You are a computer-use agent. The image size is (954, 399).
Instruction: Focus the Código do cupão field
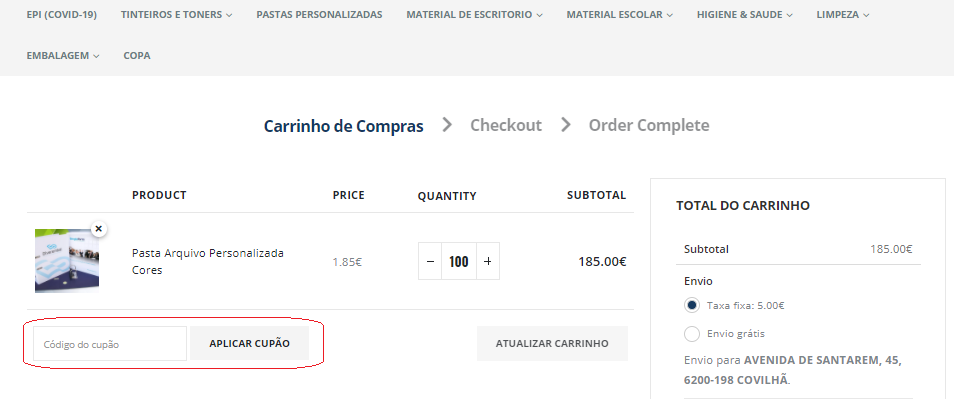click(x=110, y=344)
